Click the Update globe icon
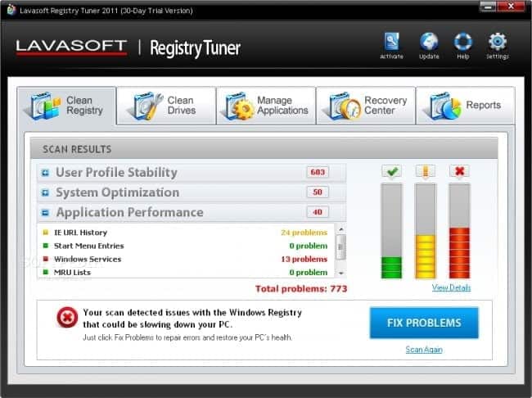532x398 pixels. click(x=429, y=42)
